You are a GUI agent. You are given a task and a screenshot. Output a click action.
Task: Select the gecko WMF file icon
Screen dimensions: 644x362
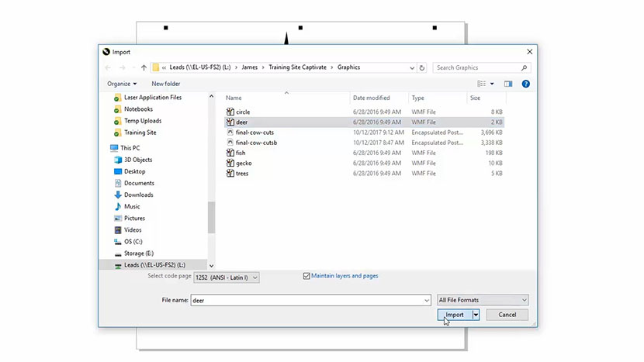[230, 163]
